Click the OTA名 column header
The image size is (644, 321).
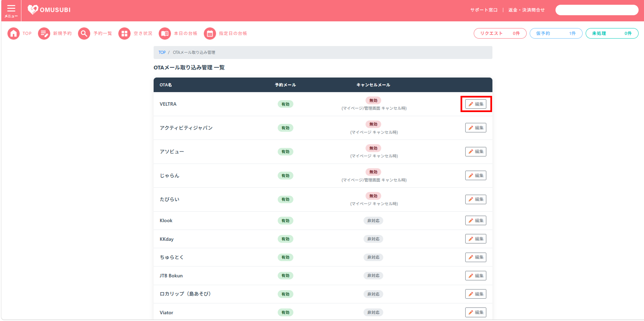tap(166, 85)
